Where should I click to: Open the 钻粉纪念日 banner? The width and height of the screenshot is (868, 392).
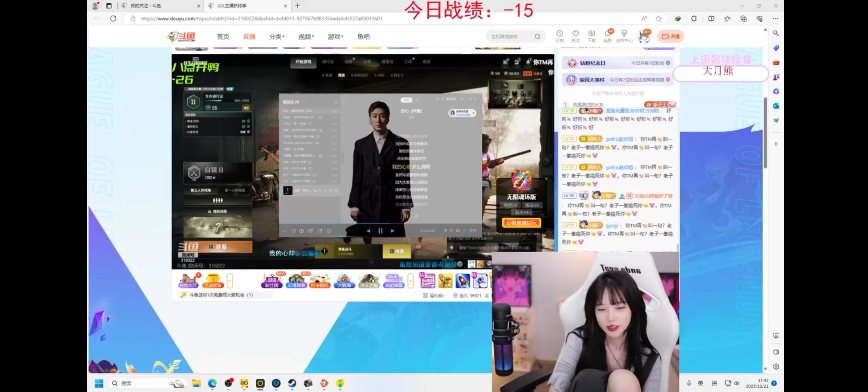618,63
